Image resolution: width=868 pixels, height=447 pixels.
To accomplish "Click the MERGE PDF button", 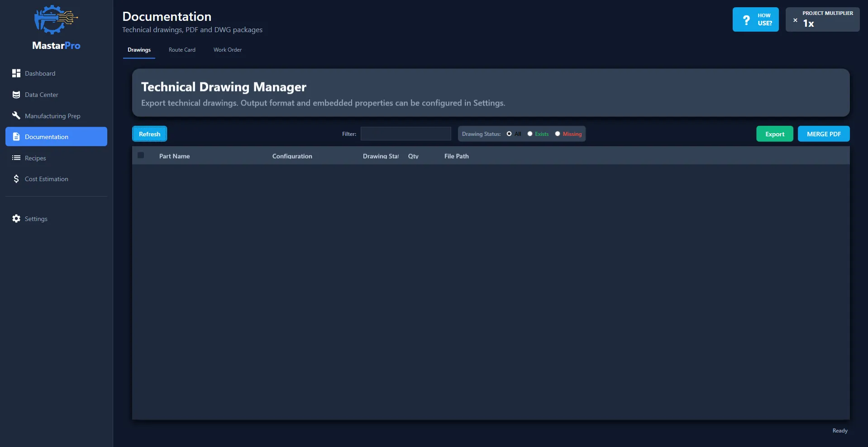I will point(823,134).
